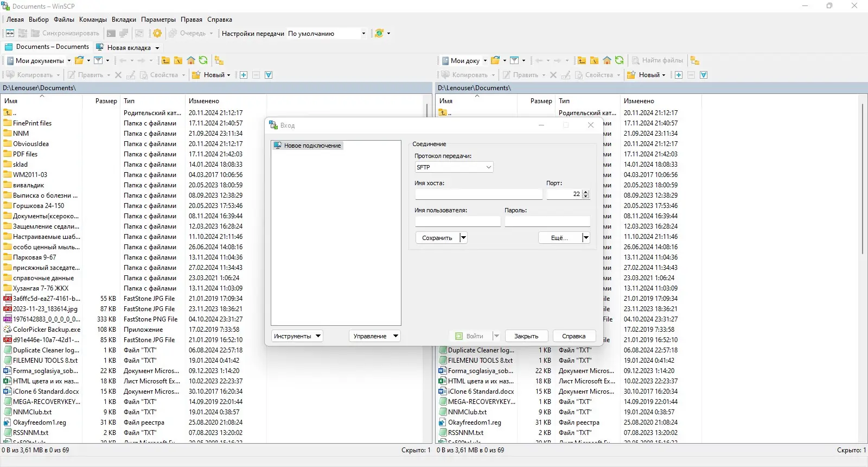Click right panel vertical scrollbar

[x=862, y=179]
